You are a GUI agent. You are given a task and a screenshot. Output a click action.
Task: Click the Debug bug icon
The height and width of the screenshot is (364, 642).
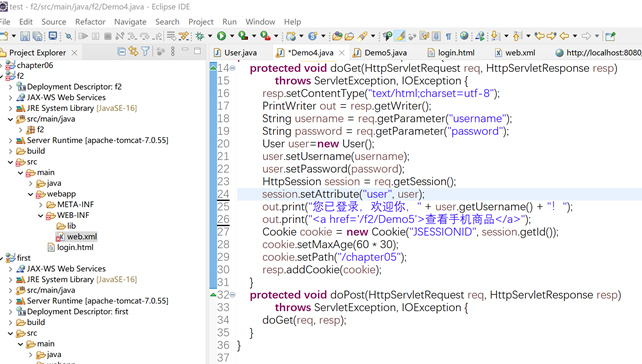200,36
